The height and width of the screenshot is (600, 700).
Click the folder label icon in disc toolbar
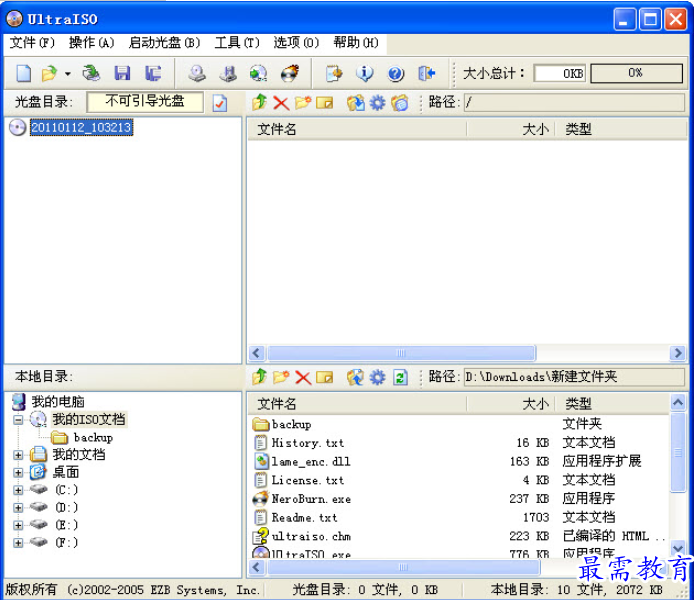coord(400,103)
